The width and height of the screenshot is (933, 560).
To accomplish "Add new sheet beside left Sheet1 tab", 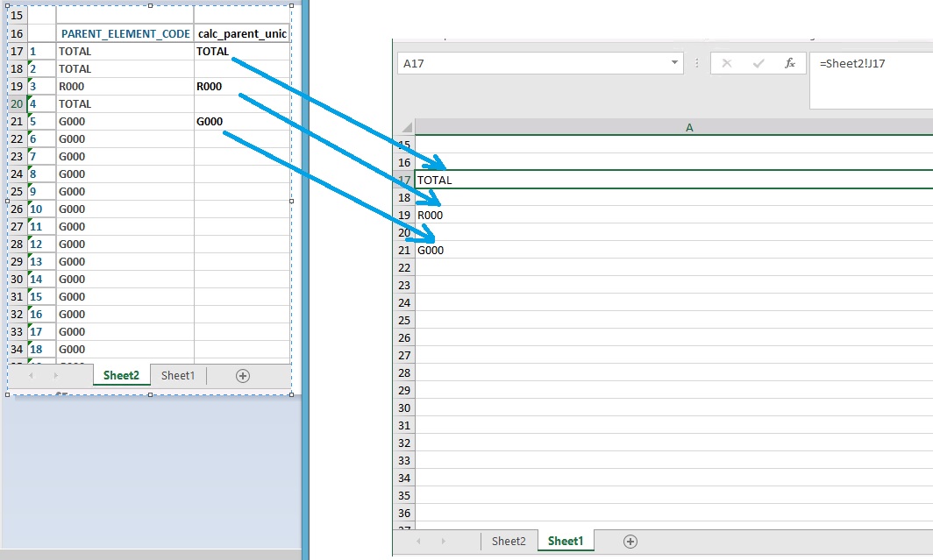I will (243, 376).
